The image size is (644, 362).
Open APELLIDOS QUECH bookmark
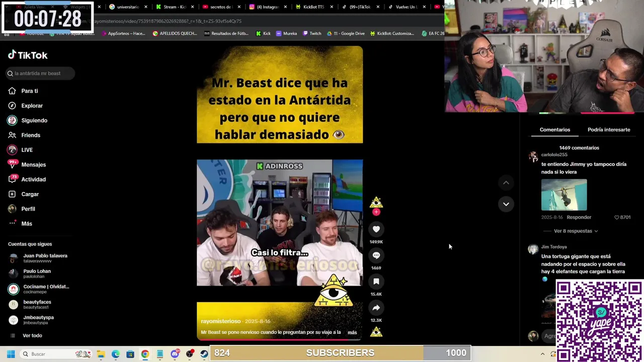point(175,34)
